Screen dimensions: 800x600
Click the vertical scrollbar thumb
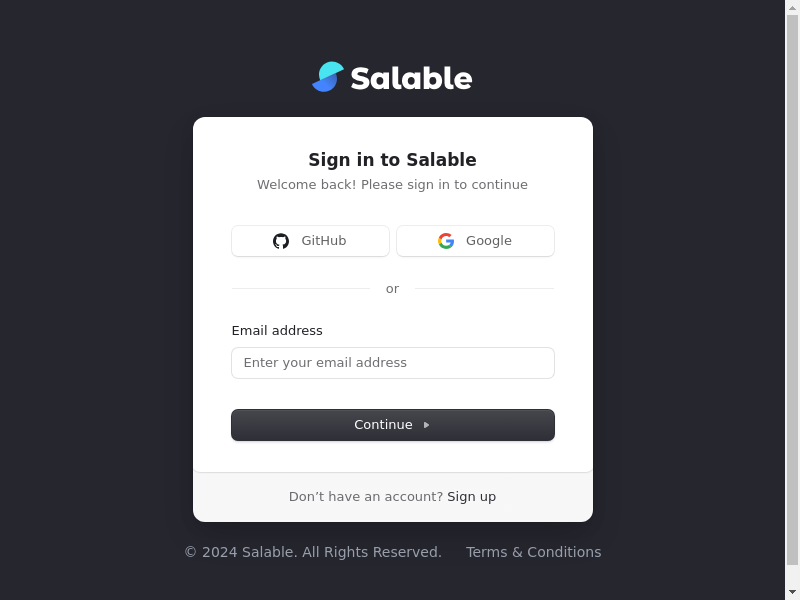(x=792, y=290)
